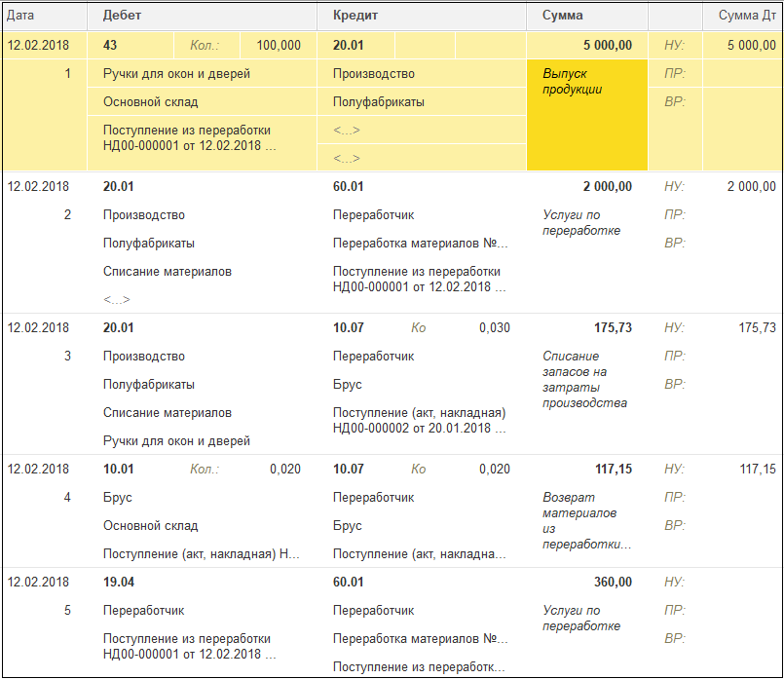Select Переработка материалов № in entry 2
The image size is (784, 679).
pos(420,243)
